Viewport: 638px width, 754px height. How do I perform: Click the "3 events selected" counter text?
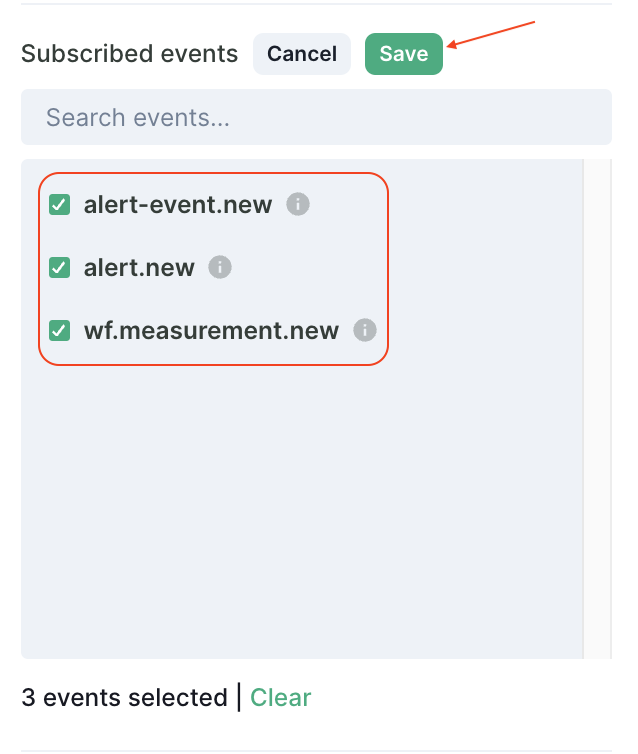(124, 697)
